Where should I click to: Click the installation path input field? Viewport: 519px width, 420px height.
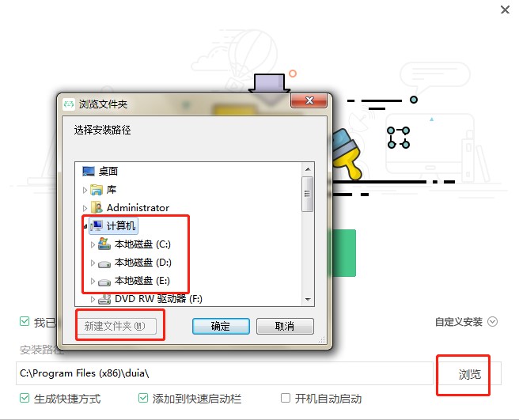225,373
